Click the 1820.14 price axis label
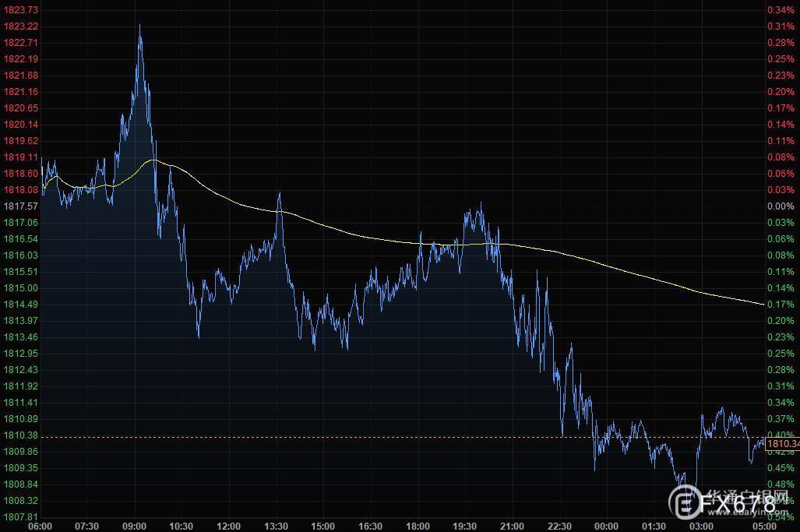This screenshot has width=800, height=532. pos(21,125)
